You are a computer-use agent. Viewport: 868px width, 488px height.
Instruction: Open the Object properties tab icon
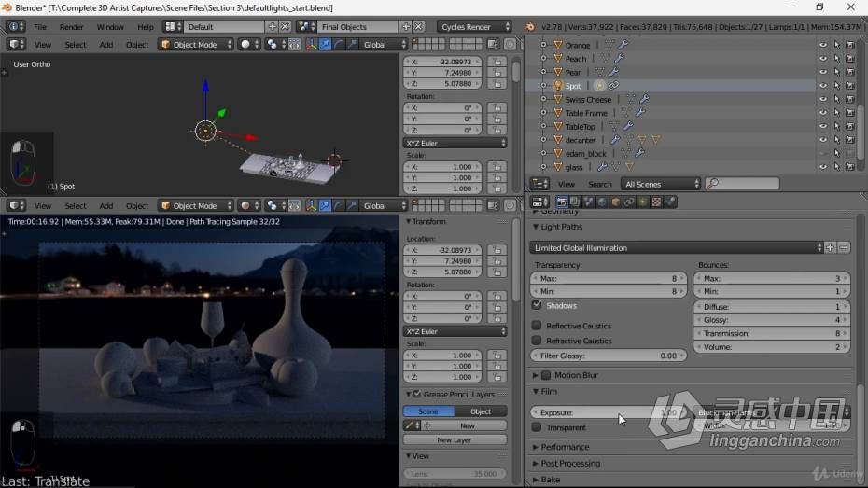[x=616, y=202]
